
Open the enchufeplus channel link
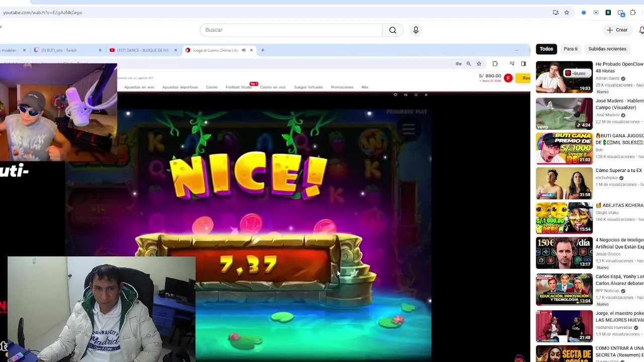click(x=607, y=177)
